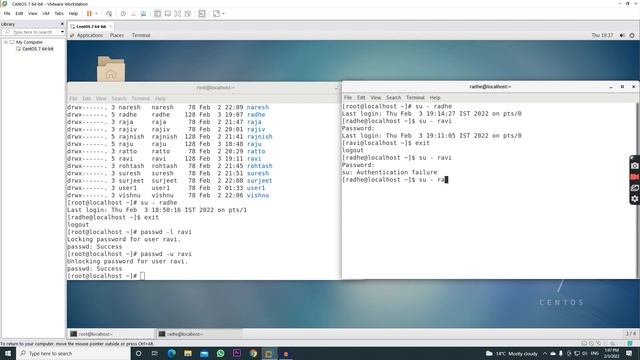640x360 pixels.
Task: Click the Revert to Snapshot toolbar icon
Action: click(133, 13)
